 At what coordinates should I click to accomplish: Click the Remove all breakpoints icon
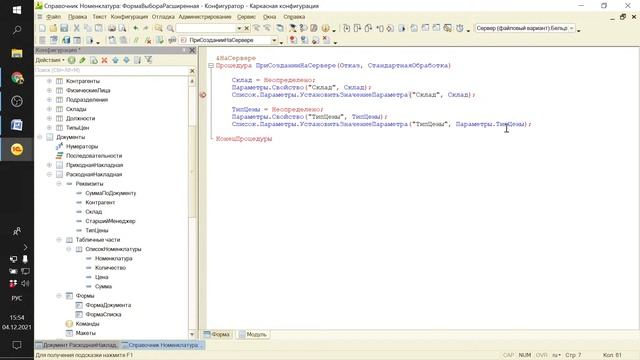click(326, 40)
